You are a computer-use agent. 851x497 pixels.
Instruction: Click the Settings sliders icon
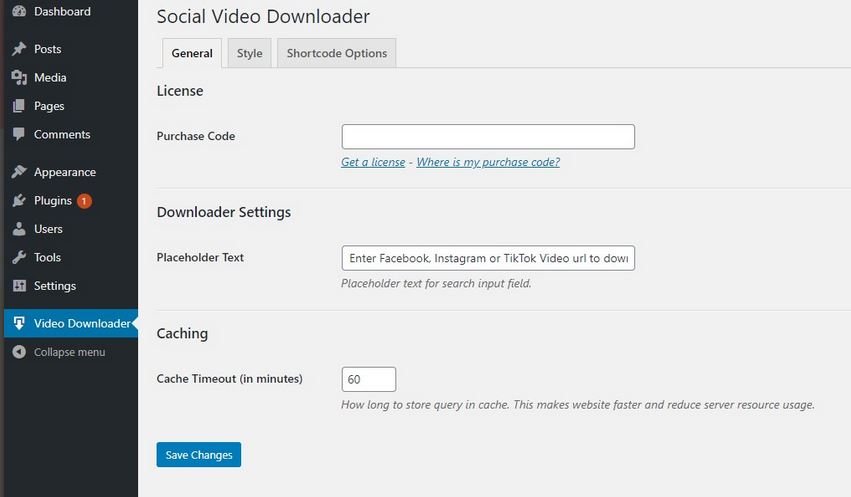(x=19, y=285)
